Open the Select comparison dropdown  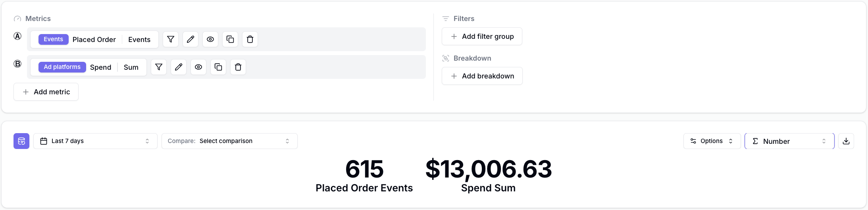click(x=229, y=141)
